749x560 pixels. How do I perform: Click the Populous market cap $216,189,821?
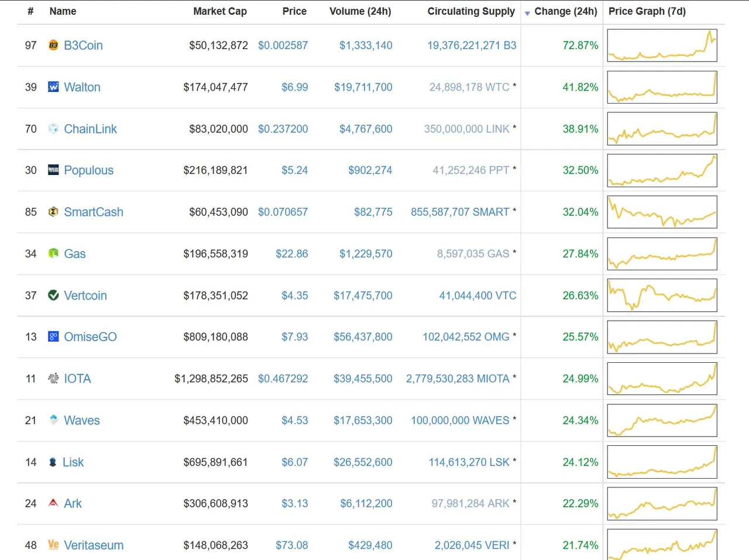tap(215, 170)
